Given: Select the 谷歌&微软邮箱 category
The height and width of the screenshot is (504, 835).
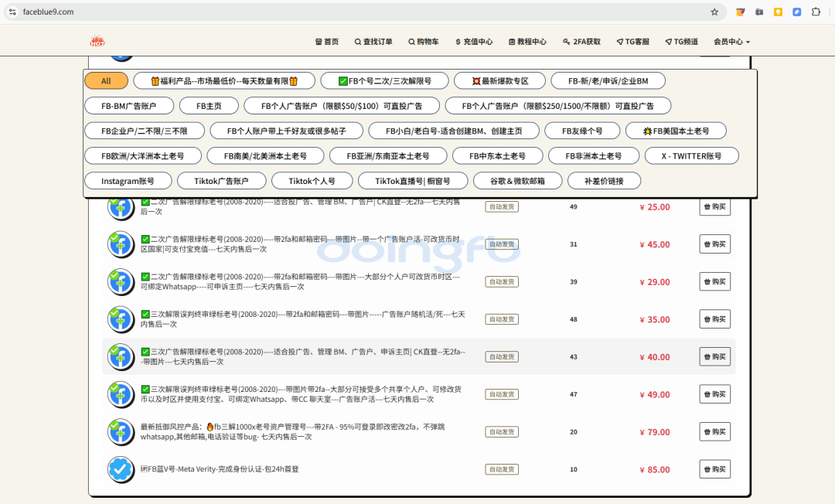Looking at the screenshot, I should [x=517, y=181].
